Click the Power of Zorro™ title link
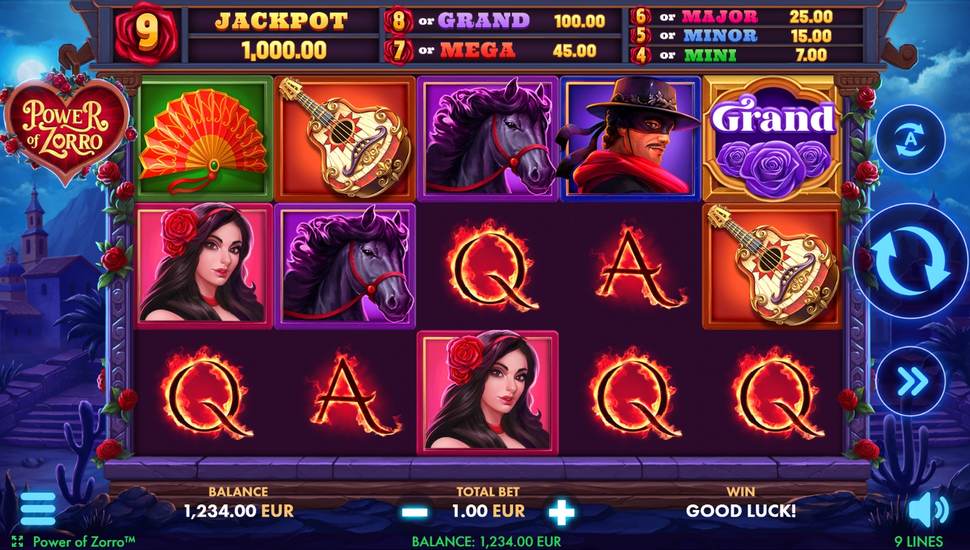970x550 pixels. tap(84, 541)
